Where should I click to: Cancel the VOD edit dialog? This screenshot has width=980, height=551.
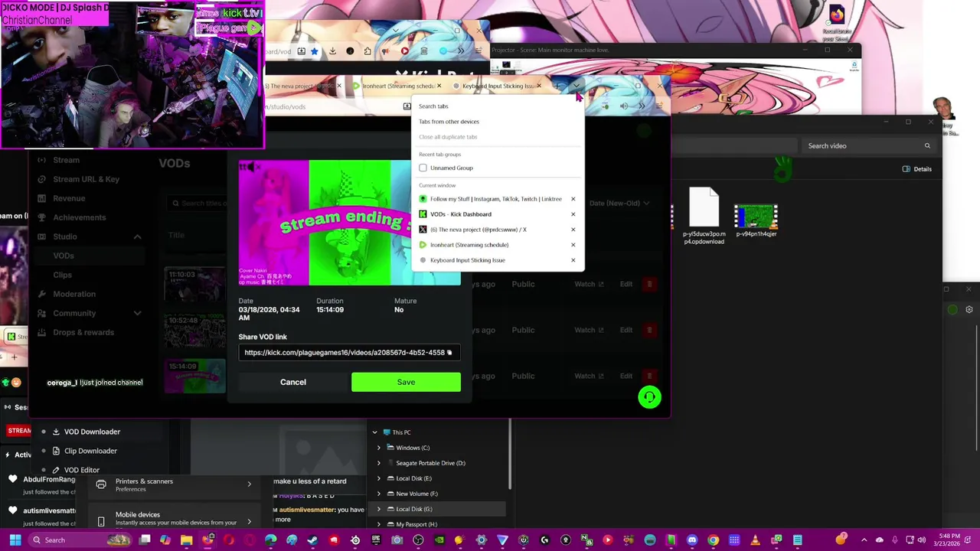click(x=292, y=382)
